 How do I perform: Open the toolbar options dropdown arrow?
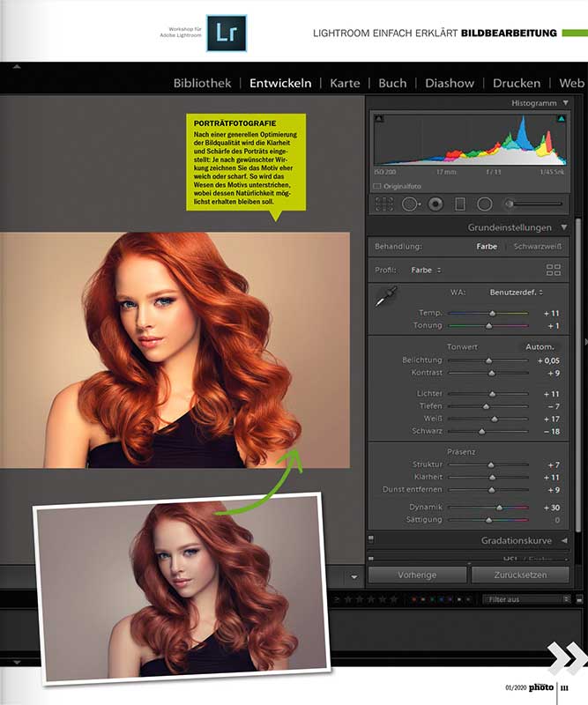click(354, 577)
